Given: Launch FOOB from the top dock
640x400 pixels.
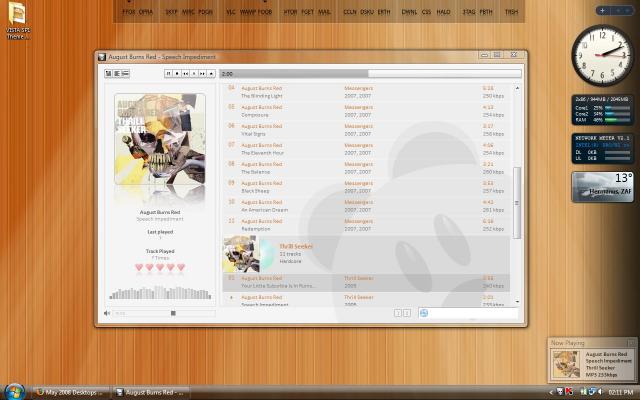Looking at the screenshot, I should [265, 12].
